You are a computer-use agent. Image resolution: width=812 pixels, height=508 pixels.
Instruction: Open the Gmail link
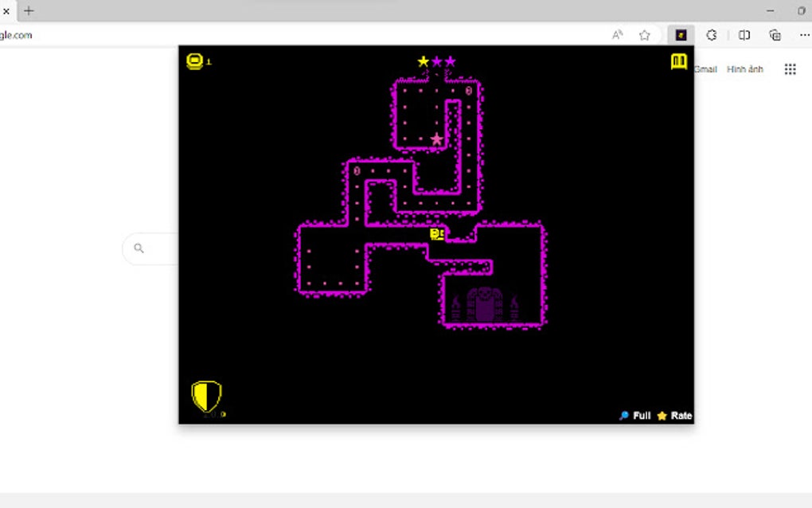[x=706, y=68]
